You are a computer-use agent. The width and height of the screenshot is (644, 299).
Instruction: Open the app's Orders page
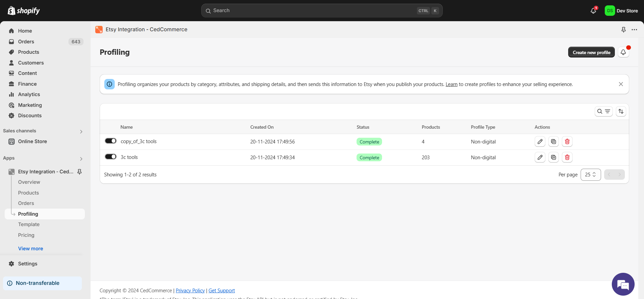point(26,203)
